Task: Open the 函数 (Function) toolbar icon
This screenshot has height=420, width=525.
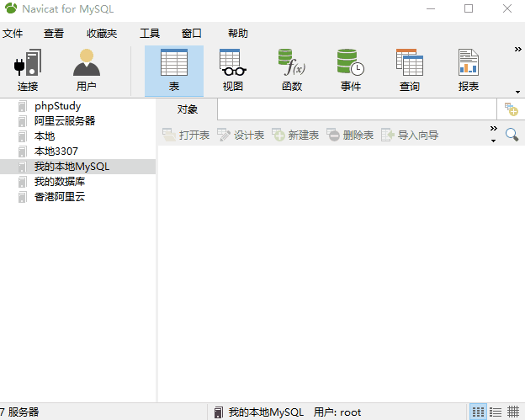Action: 292,71
